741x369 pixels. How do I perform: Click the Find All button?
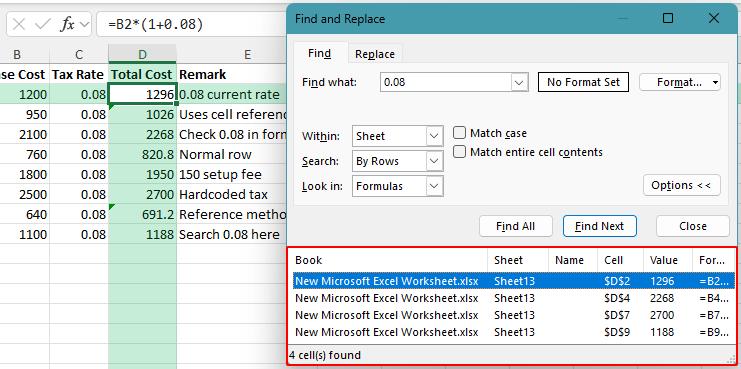[516, 226]
